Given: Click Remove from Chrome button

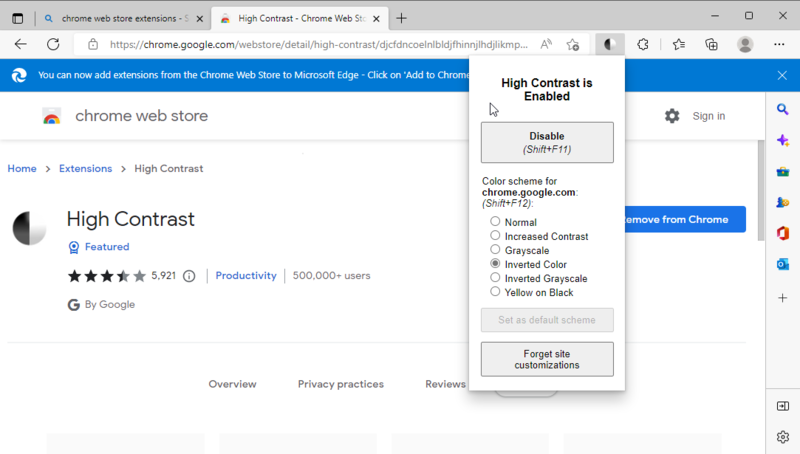Looking at the screenshot, I should tap(685, 219).
